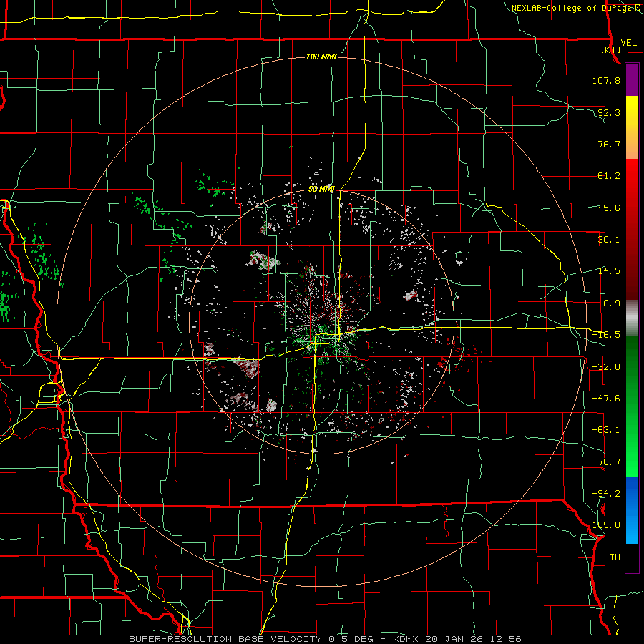
Task: Click the 61.2 legend value
Action: [x=609, y=176]
